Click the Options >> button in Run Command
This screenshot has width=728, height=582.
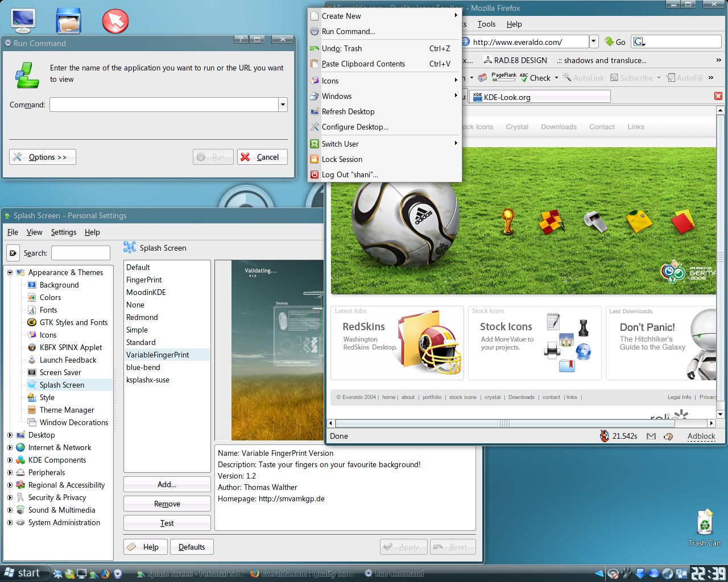point(43,157)
